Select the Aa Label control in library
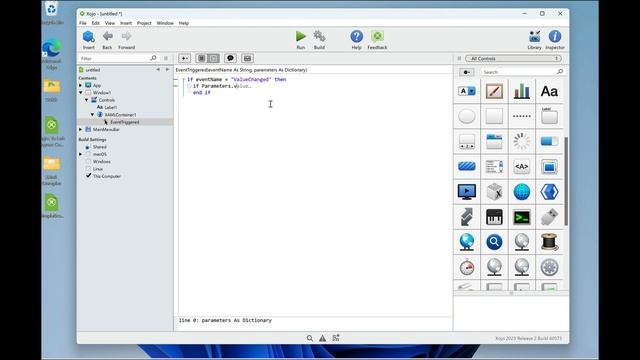This screenshot has height=360, width=640. [x=549, y=91]
